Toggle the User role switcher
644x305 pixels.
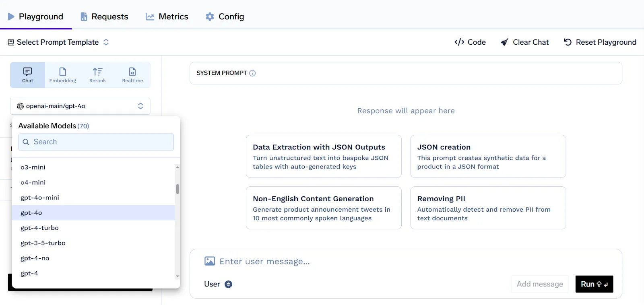[228, 284]
